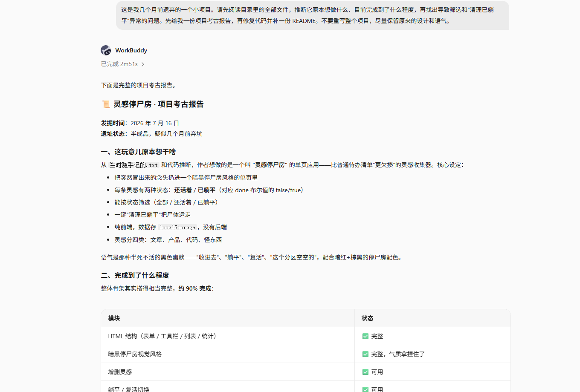This screenshot has height=392, width=580.
Task: Click bullet 能按状态筛选
Action: click(x=168, y=202)
